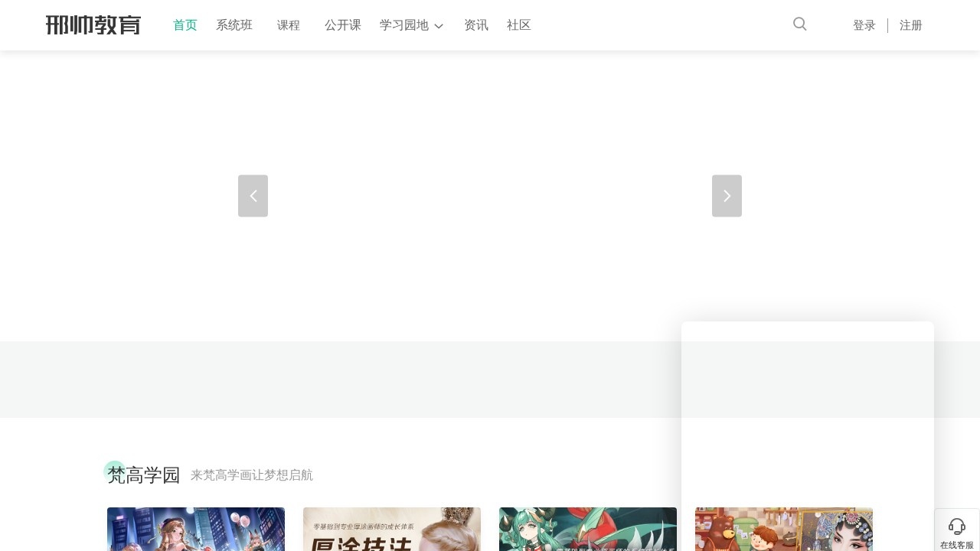The height and width of the screenshot is (551, 980).
Task: Select the 首页 navigation item
Action: click(185, 24)
